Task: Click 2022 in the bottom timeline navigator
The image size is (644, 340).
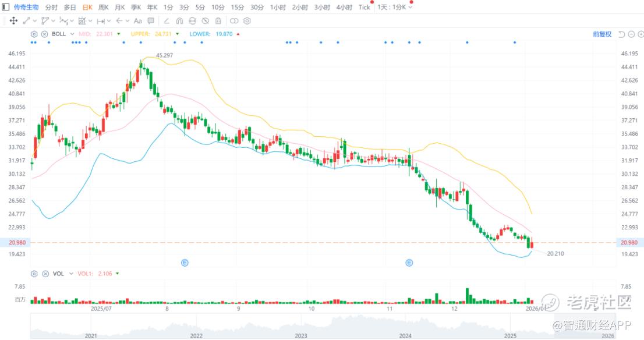Action: [196, 335]
